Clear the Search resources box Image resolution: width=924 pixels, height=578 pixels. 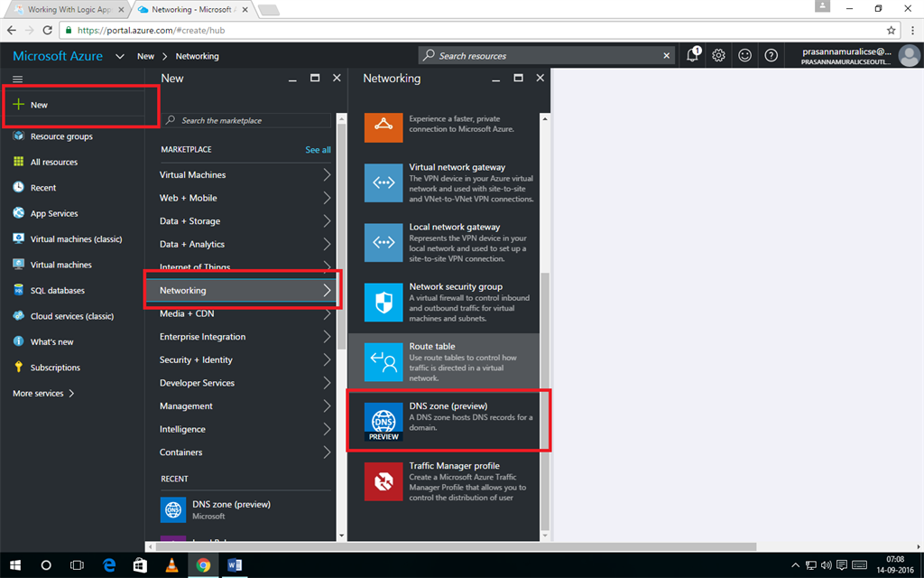(x=667, y=55)
